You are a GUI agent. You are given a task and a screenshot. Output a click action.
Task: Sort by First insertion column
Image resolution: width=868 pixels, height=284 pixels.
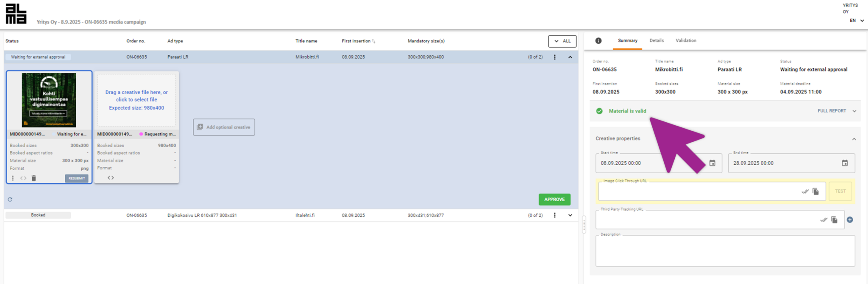click(359, 41)
